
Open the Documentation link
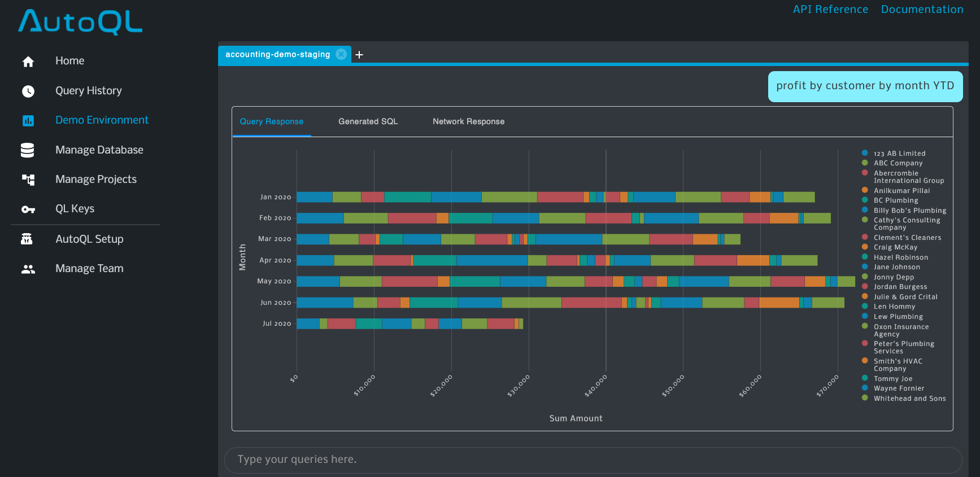922,10
